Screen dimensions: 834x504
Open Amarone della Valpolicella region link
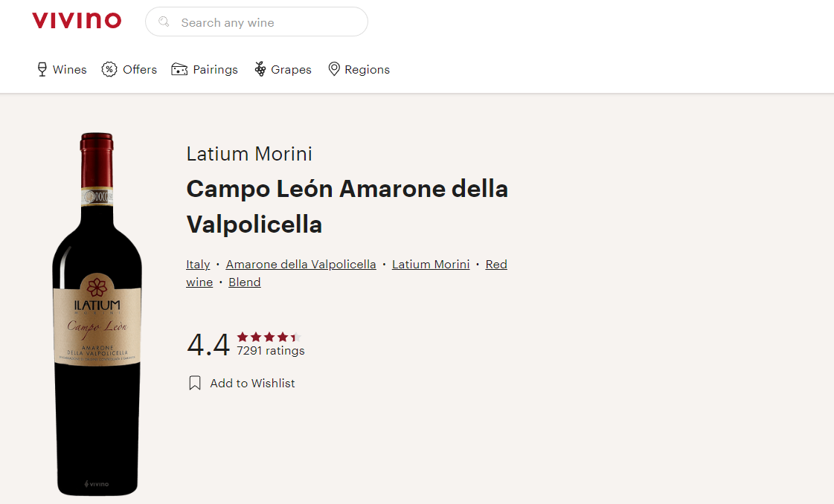pyautogui.click(x=301, y=265)
